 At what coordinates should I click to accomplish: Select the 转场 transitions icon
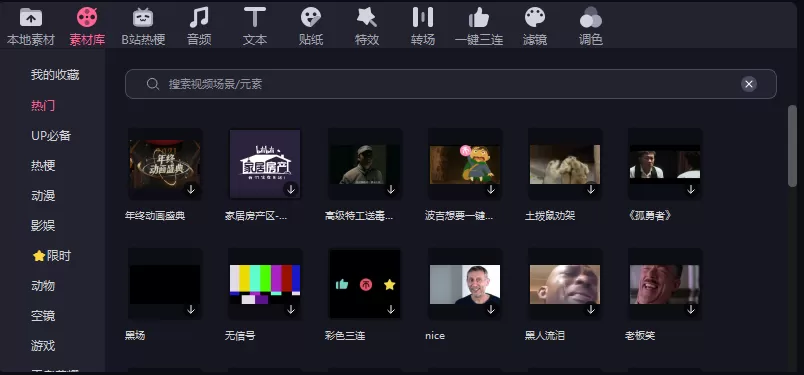[423, 17]
